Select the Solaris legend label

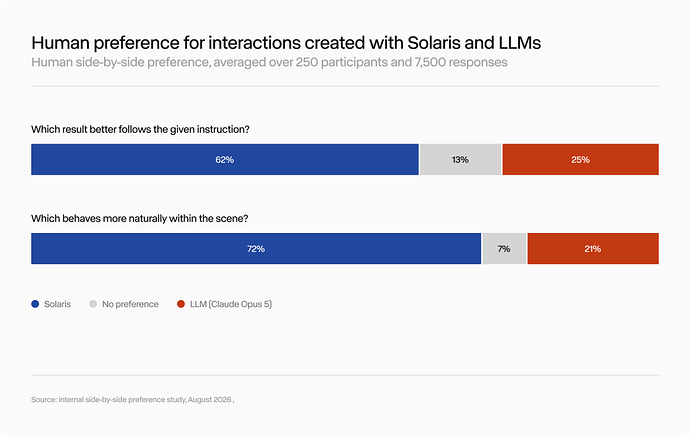[x=57, y=304]
